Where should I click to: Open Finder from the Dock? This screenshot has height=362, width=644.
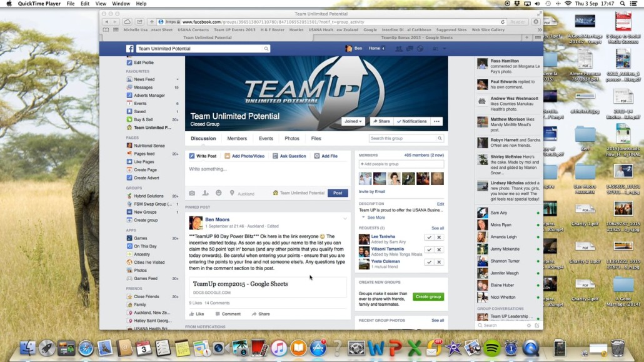tap(28, 348)
